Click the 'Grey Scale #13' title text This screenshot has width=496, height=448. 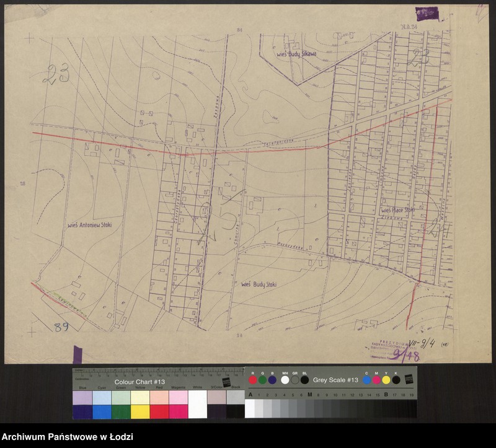click(x=335, y=380)
